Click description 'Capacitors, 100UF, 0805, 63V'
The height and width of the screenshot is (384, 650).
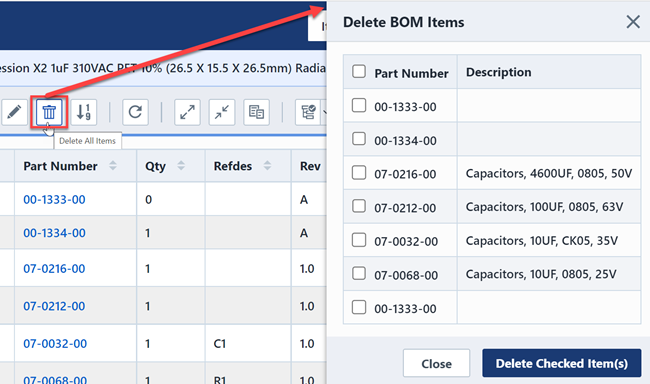(544, 207)
